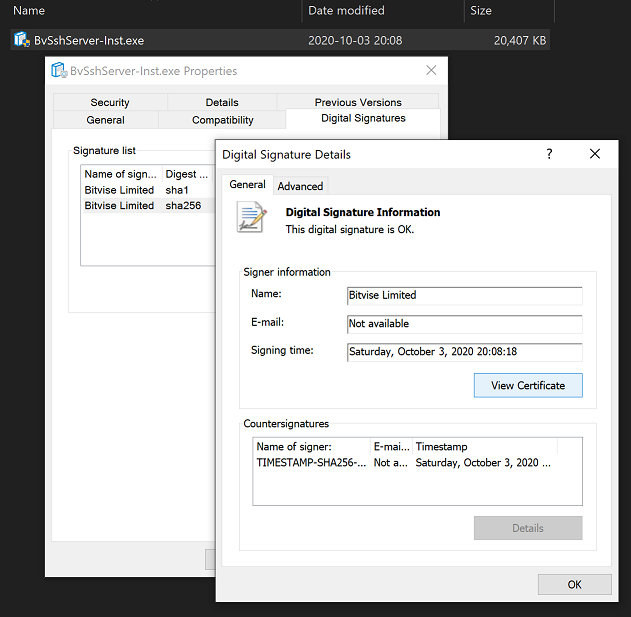Click the digital signature certificate icon
The height and width of the screenshot is (617, 631).
[x=252, y=217]
